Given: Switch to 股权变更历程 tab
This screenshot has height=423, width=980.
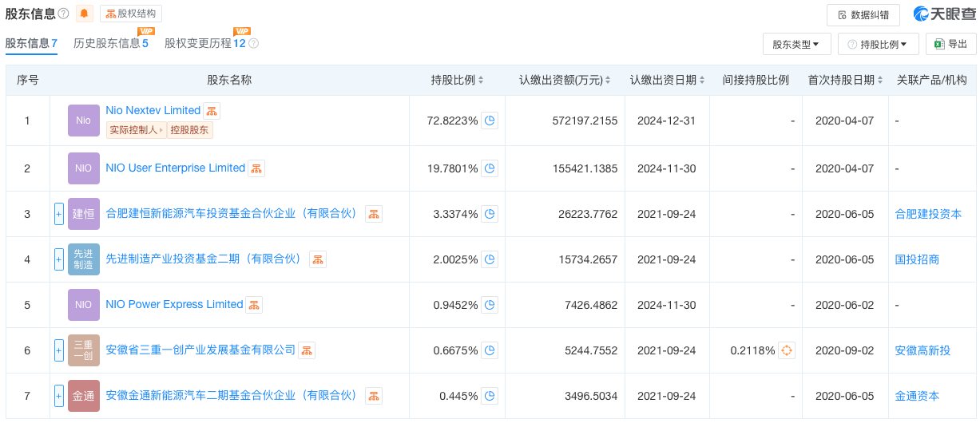Looking at the screenshot, I should point(205,43).
